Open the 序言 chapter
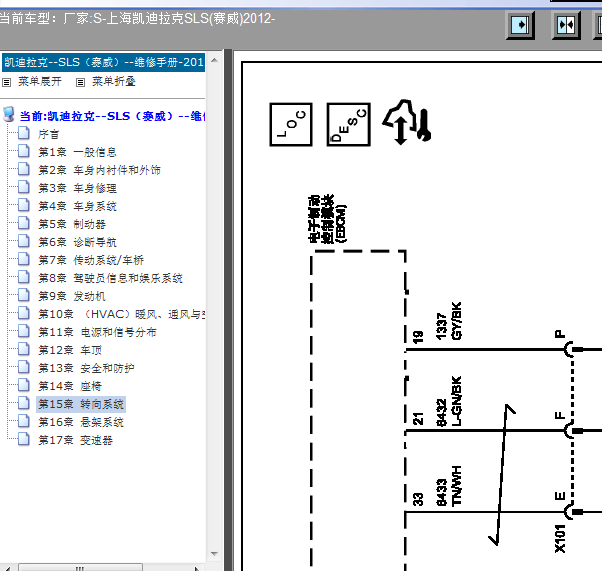This screenshot has height=571, width=602. (x=48, y=134)
